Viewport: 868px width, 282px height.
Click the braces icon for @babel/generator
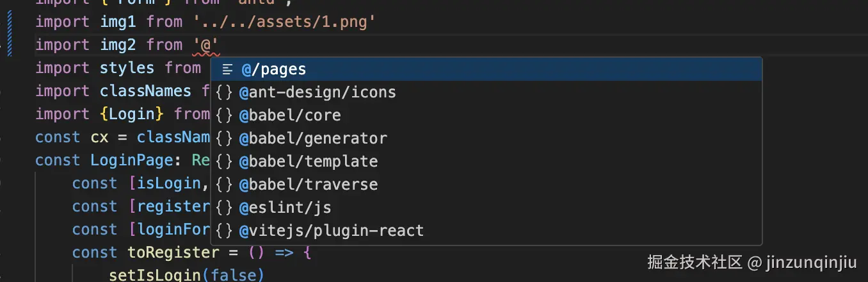(224, 138)
